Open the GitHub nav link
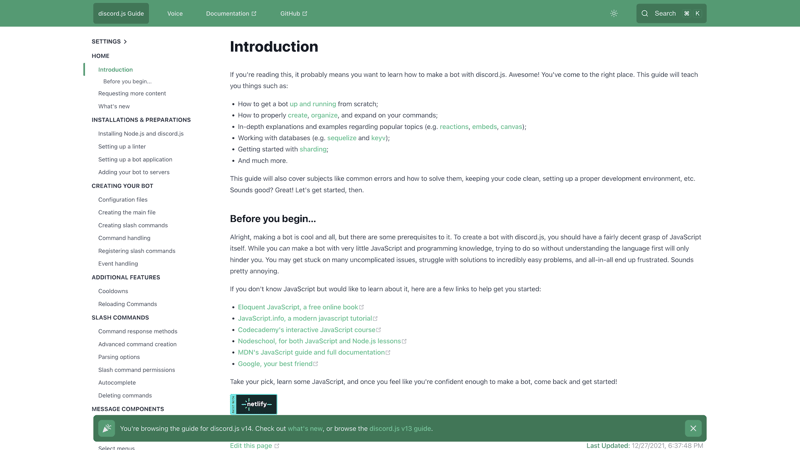Screen dimensions: 800x450 pos(293,14)
